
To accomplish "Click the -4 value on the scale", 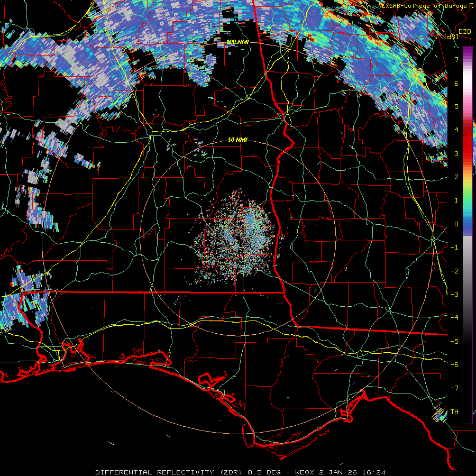I will [x=454, y=318].
